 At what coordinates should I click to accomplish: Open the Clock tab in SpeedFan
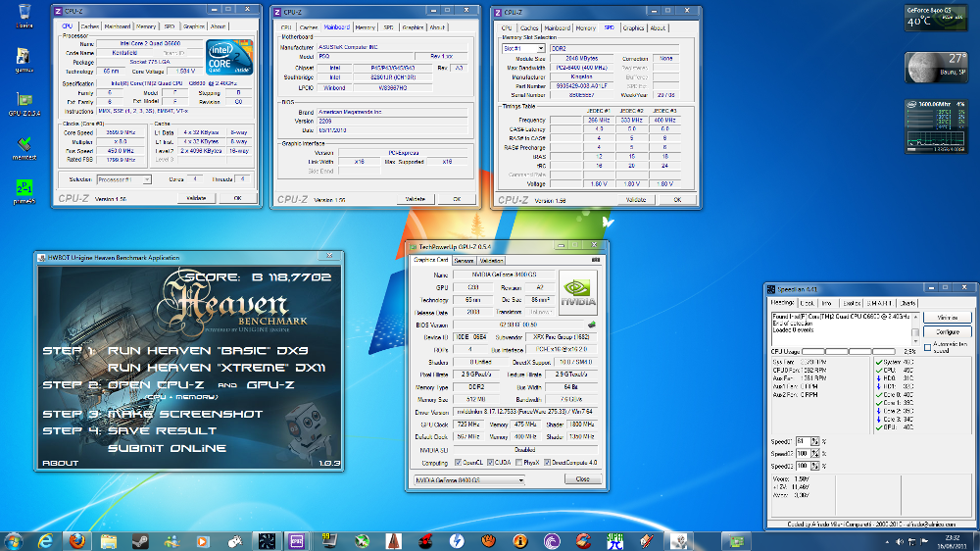[808, 303]
